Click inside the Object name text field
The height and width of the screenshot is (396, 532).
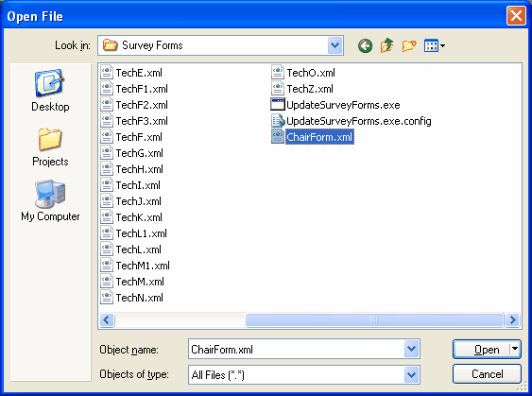pos(296,349)
